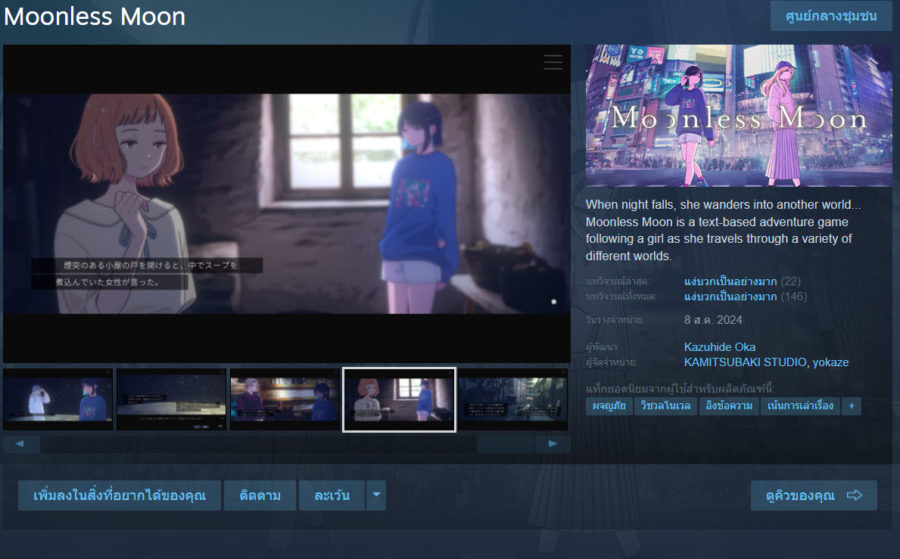The image size is (900, 559).
Task: Open all reviews rating with 146 reviews
Action: 745,297
